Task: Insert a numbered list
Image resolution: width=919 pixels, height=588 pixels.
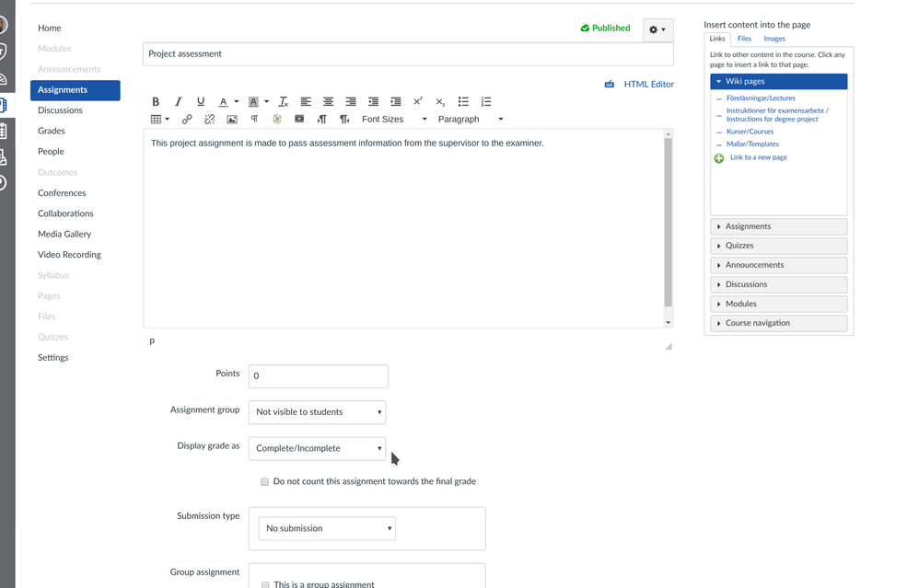Action: point(486,102)
